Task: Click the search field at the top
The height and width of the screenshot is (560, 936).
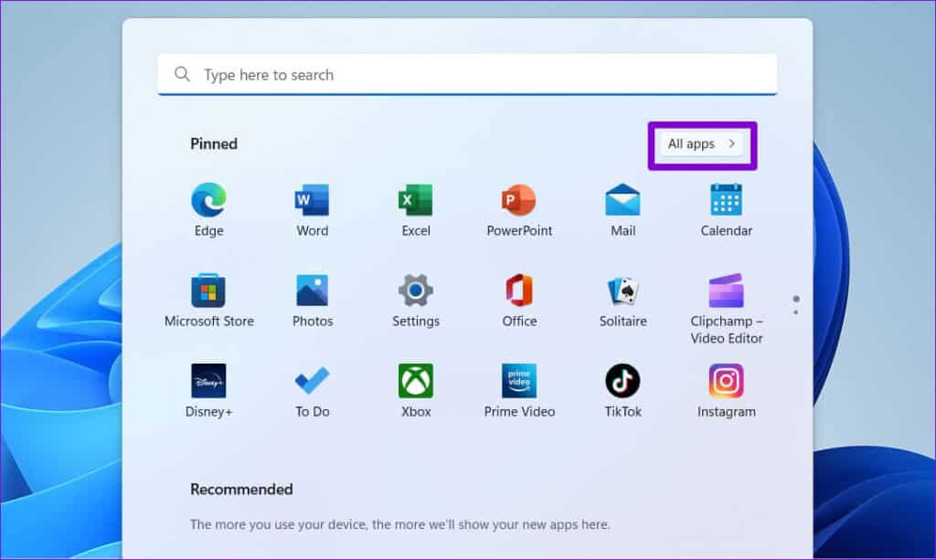Action: (x=468, y=75)
